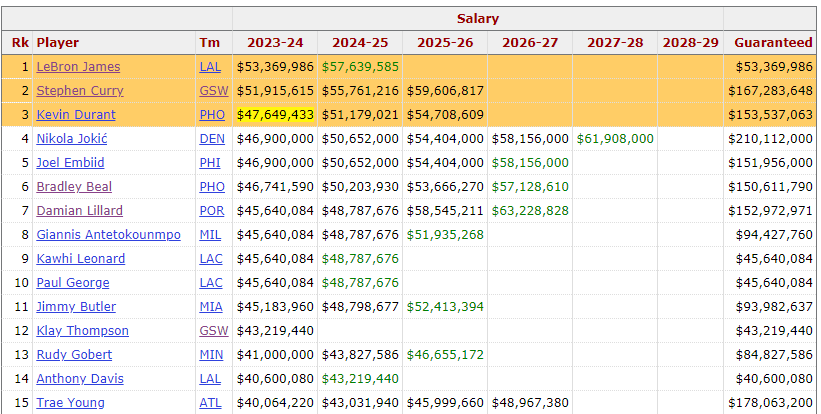Open the MIA team link
This screenshot has width=821, height=414.
211,307
